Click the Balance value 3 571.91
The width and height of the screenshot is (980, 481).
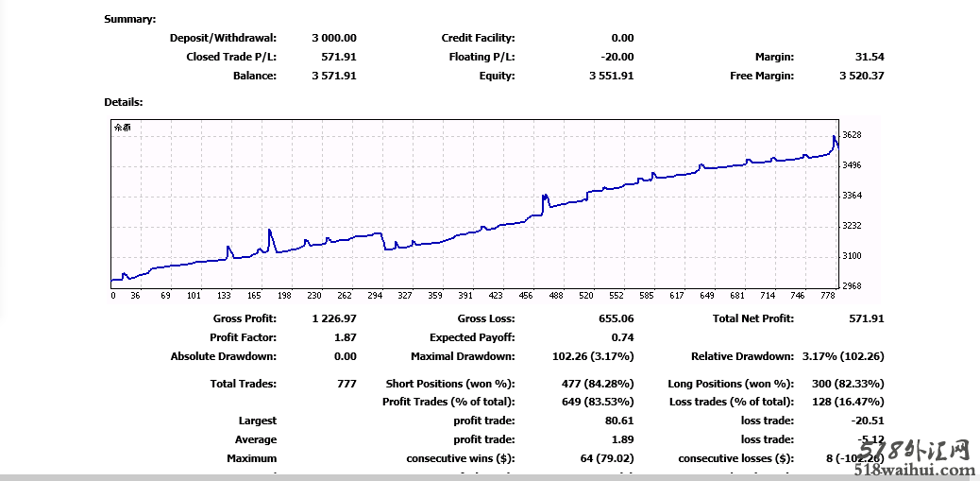coord(333,76)
